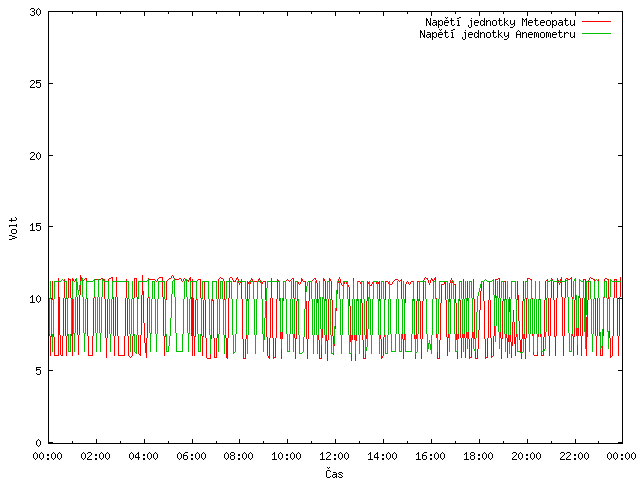Click the x-axis time label 04:00
This screenshot has height=480, width=640.
click(x=144, y=456)
